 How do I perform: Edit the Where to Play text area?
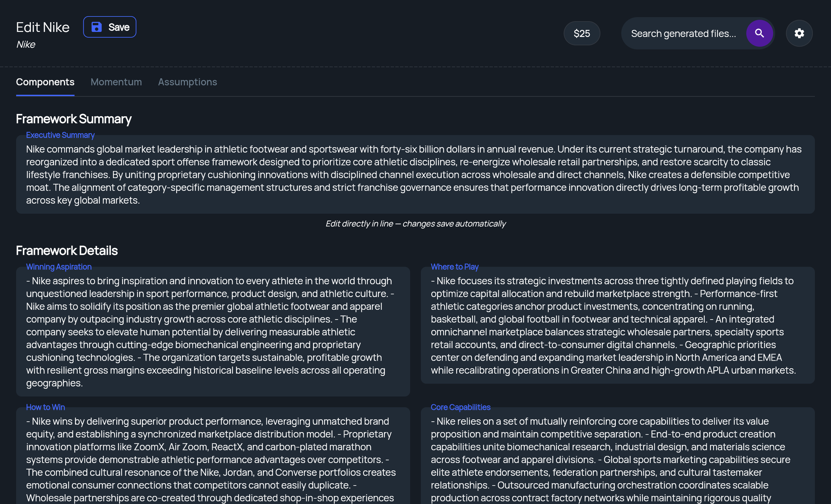(x=618, y=325)
